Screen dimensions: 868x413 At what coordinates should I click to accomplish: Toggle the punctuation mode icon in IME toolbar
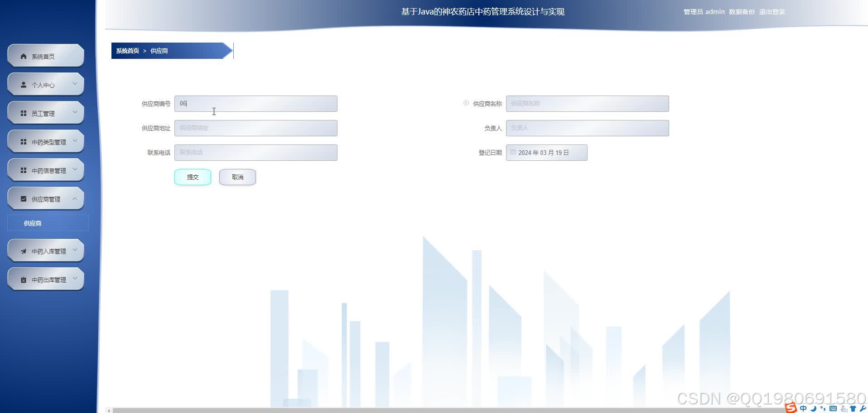[x=823, y=408]
